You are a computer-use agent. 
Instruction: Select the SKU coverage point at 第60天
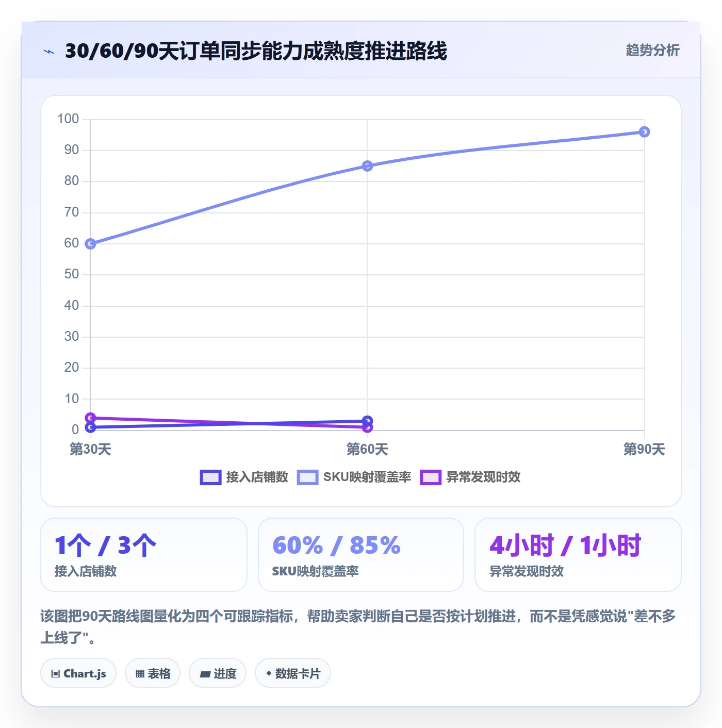tap(367, 166)
